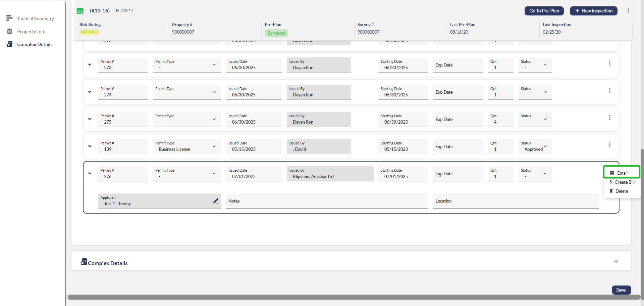Open three-dot menu for permit 275
This screenshot has width=644, height=306.
[609, 118]
